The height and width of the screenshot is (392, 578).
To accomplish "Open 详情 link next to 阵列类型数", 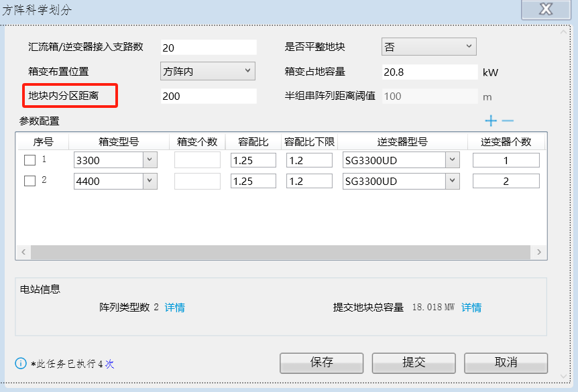I will tap(175, 308).
